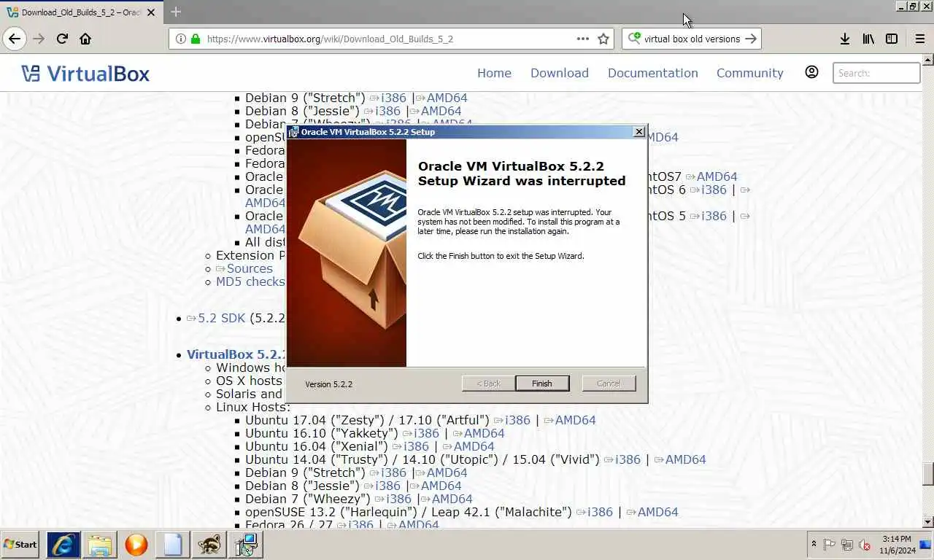The height and width of the screenshot is (560, 934).
Task: Go back with the browser back arrow
Action: coord(15,39)
